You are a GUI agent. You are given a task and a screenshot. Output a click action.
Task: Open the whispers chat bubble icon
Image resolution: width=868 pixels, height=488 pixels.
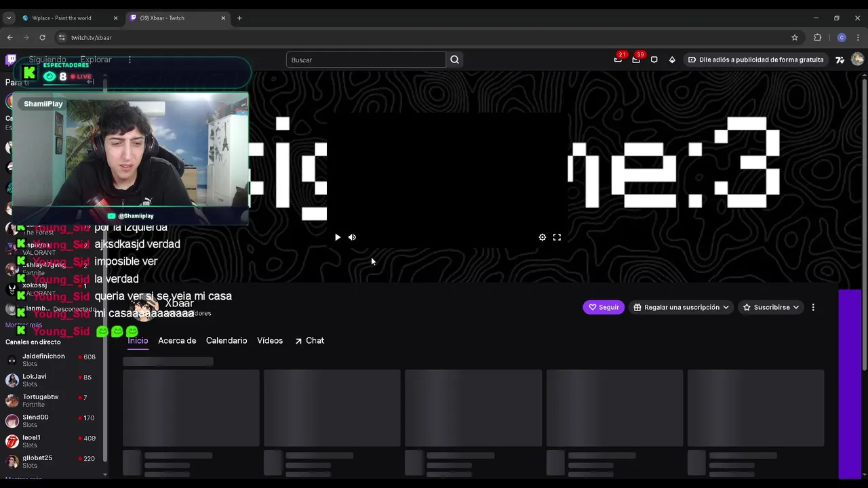654,60
